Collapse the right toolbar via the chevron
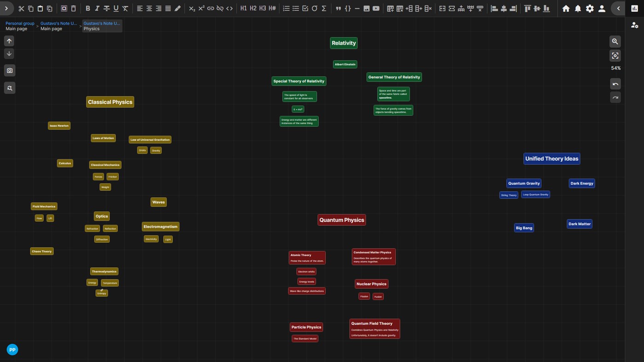This screenshot has width=644, height=362. click(x=618, y=8)
